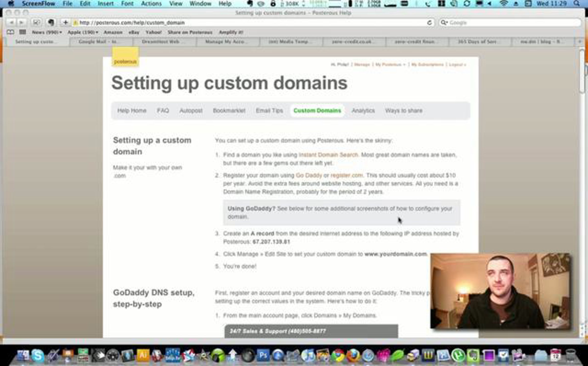Click the Go Daddy link
Screen dimensions: 588x366
(x=308, y=175)
